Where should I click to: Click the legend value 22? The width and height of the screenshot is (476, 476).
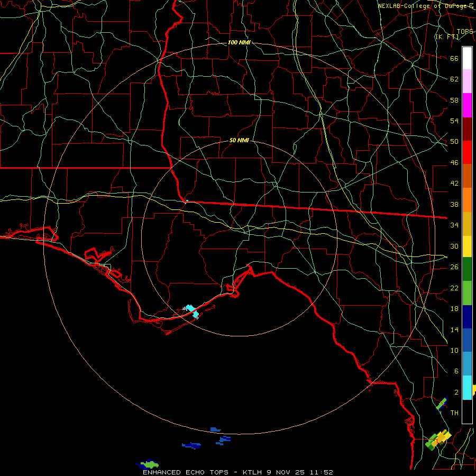(x=454, y=288)
